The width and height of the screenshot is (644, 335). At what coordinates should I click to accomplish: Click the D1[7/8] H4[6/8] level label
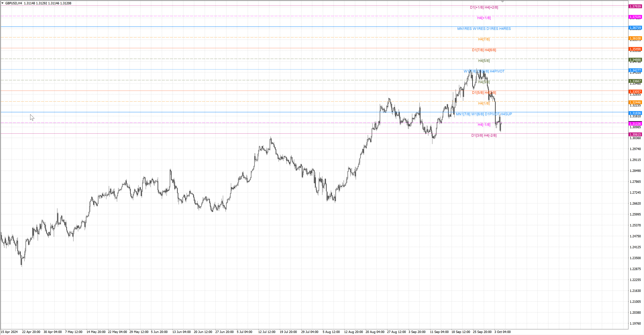[x=484, y=50]
